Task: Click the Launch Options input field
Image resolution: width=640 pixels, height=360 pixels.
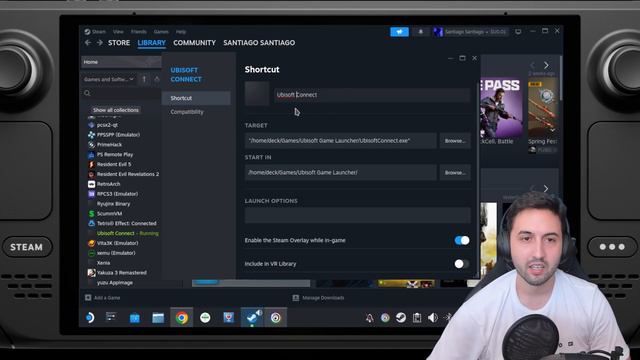Action: [x=358, y=215]
